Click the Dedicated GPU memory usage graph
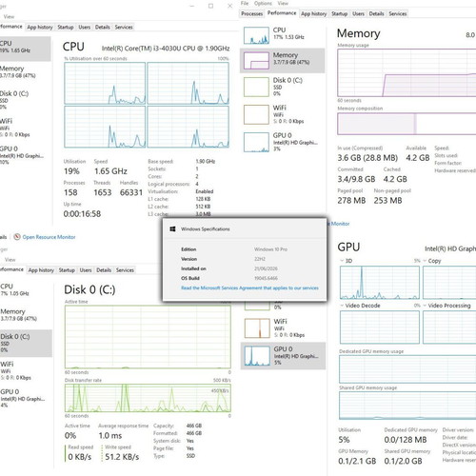 click(407, 369)
